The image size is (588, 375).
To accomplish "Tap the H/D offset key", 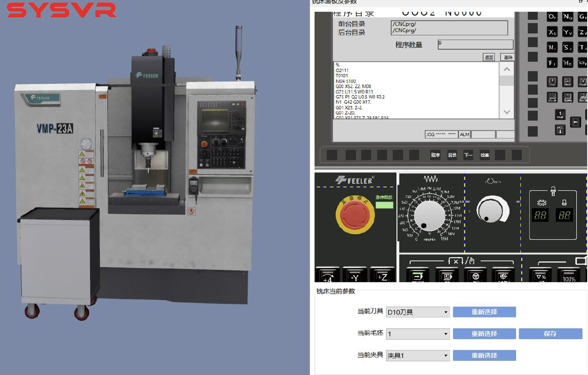I will coord(568,63).
